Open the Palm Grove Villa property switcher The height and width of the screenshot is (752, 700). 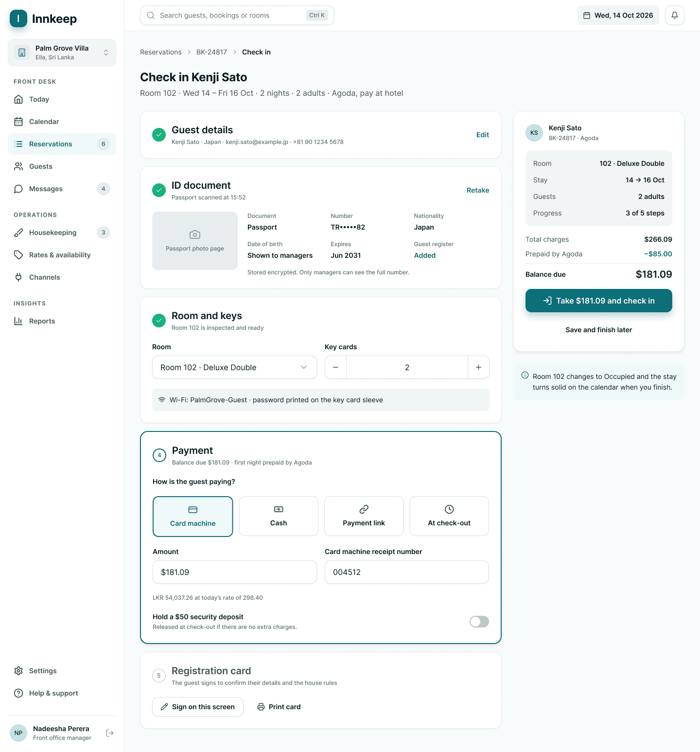tap(62, 53)
